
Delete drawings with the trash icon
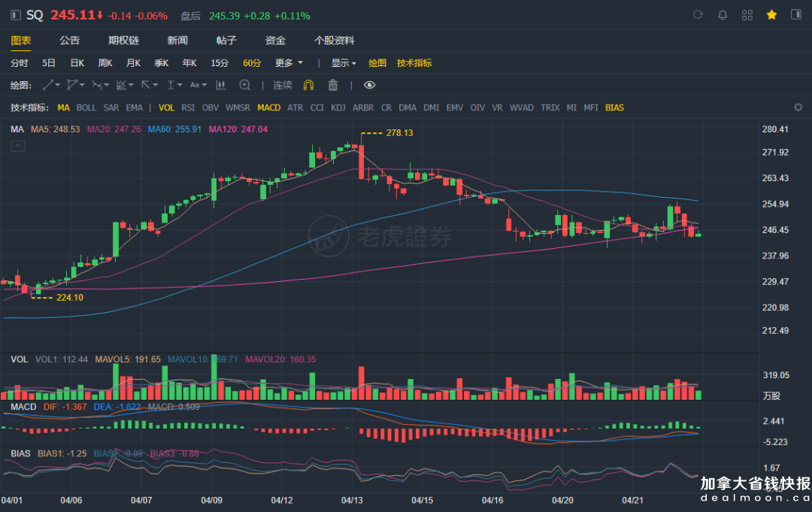[333, 85]
